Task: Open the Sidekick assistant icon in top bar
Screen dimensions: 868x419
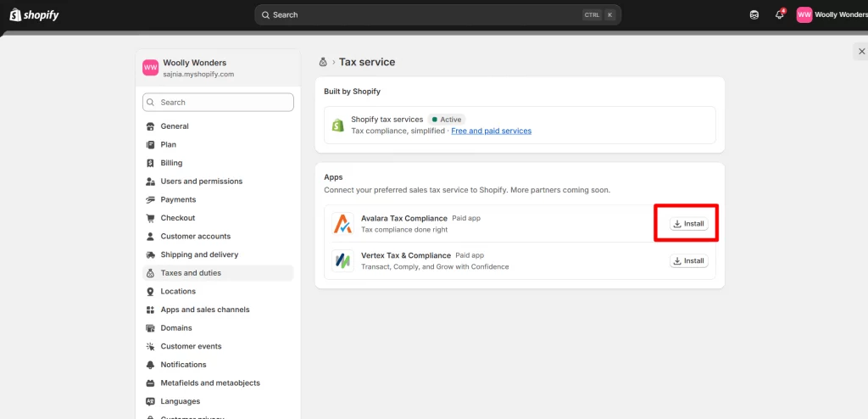Action: [x=754, y=15]
